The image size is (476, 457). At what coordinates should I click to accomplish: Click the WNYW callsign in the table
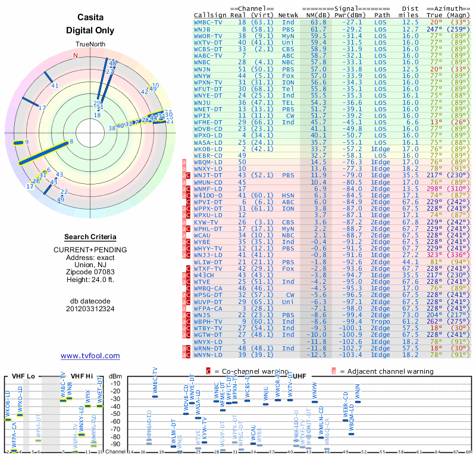[x=202, y=76]
